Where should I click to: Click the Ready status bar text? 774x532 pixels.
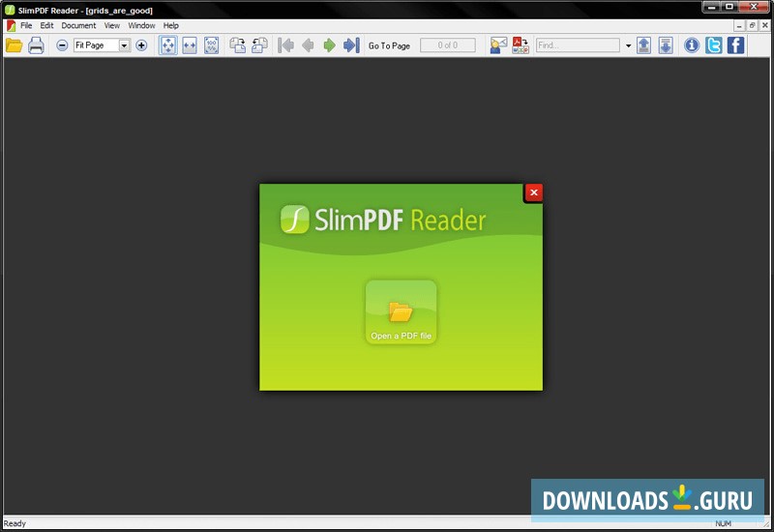click(x=15, y=523)
